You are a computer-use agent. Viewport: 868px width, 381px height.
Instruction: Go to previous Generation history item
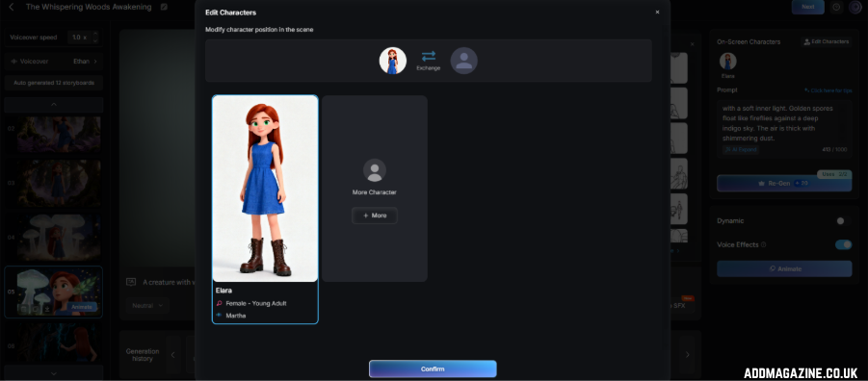coord(172,355)
